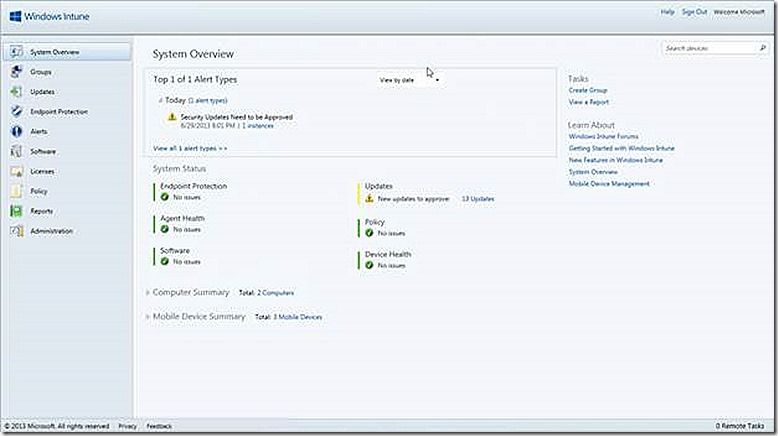Click the Policy sidebar icon
Image resolution: width=778 pixels, height=436 pixels.
coord(16,191)
